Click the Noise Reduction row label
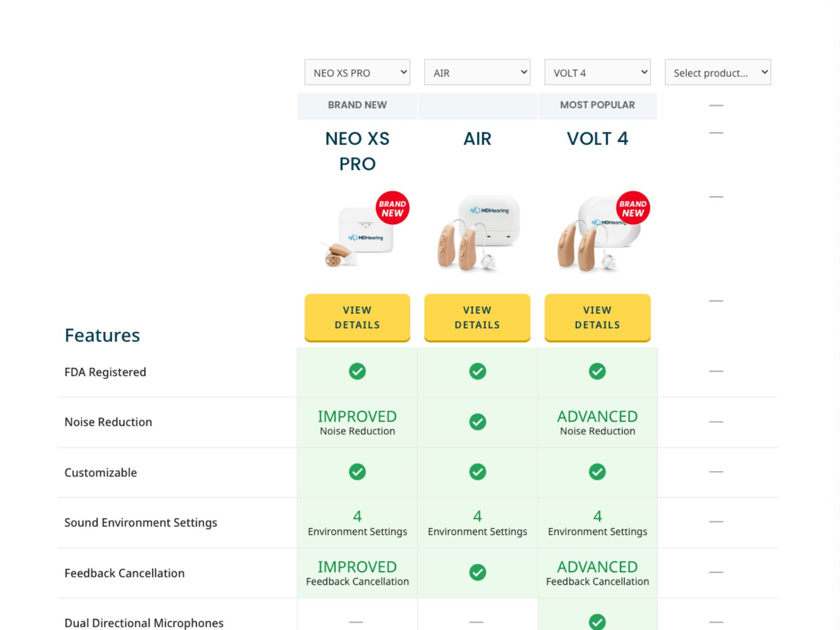Image resolution: width=840 pixels, height=630 pixels. (108, 422)
